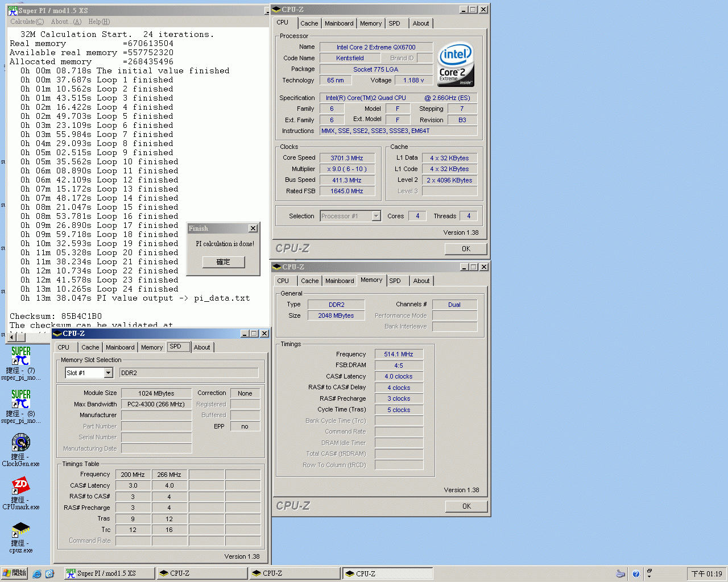Viewport: 728px width, 582px height.
Task: Switch to Memory tab in processor CPU-Z window
Action: [x=371, y=23]
